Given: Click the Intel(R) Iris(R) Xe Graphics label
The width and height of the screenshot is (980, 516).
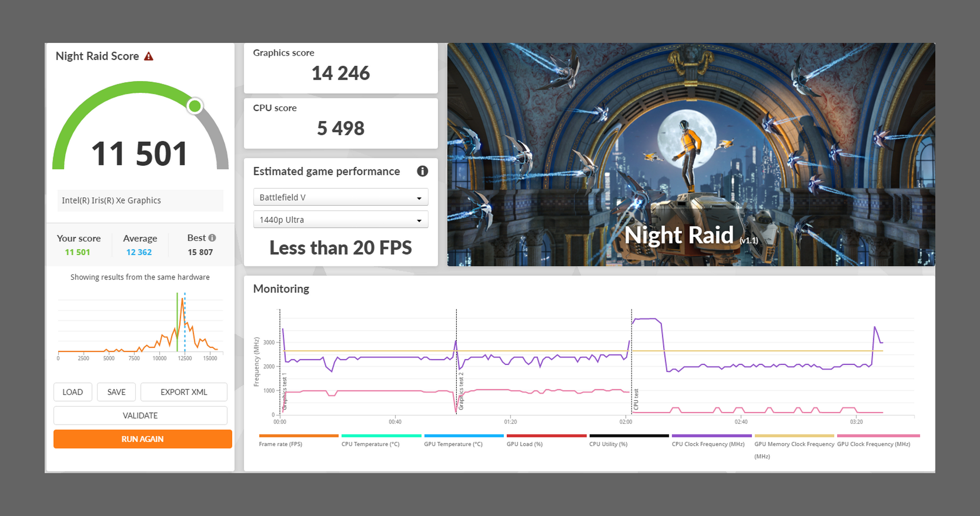Looking at the screenshot, I should 111,201.
